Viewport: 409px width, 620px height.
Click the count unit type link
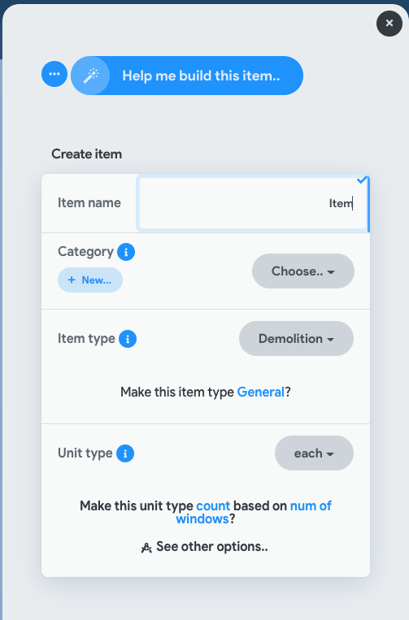tap(213, 506)
